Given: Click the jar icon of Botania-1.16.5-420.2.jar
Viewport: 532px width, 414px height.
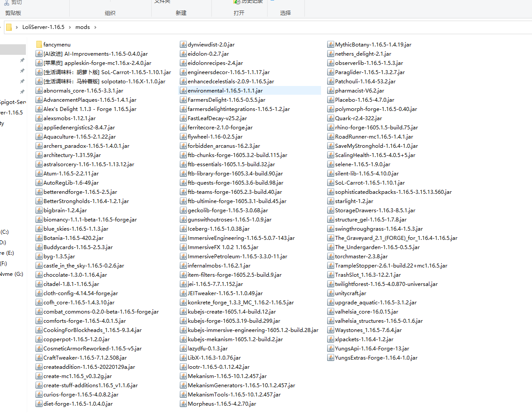Looking at the screenshot, I should pyautogui.click(x=39, y=238).
